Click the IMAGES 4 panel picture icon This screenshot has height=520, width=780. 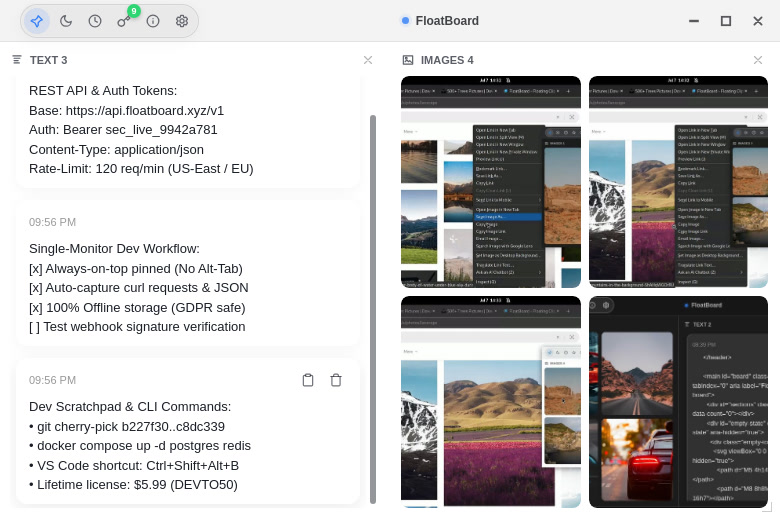408,60
